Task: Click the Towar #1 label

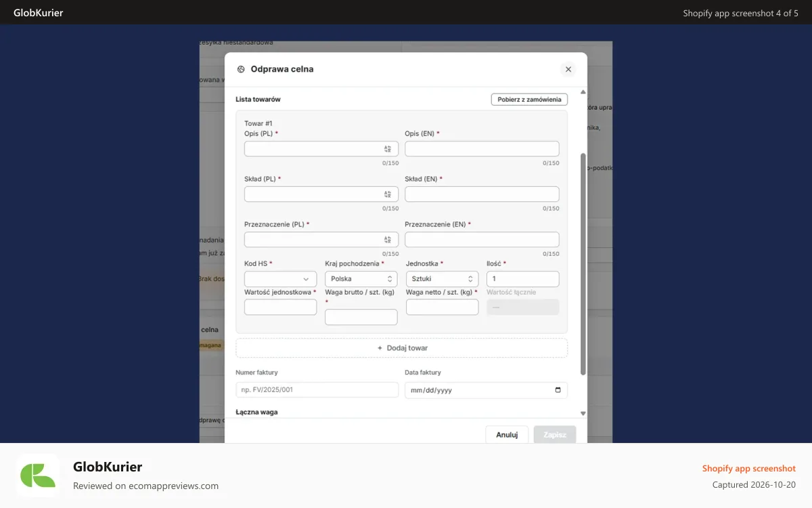Action: 258,123
